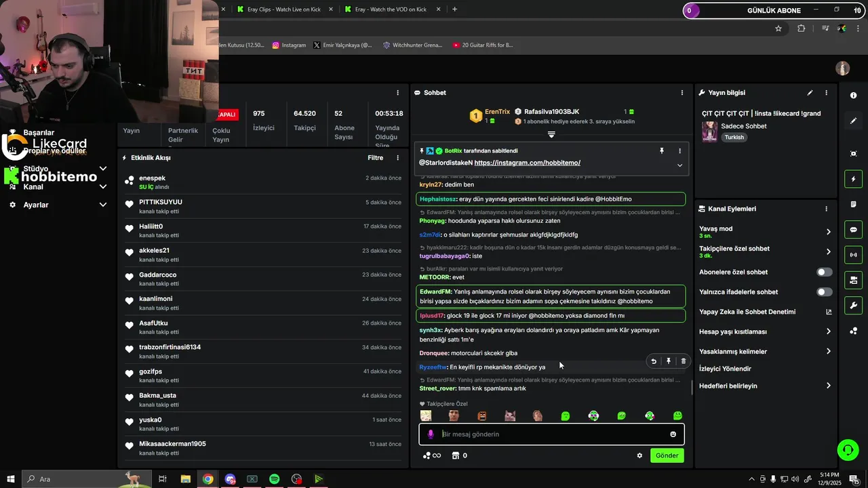The width and height of the screenshot is (868, 488).
Task: Click the pin icon on BotRix pinned message
Action: [662, 151]
